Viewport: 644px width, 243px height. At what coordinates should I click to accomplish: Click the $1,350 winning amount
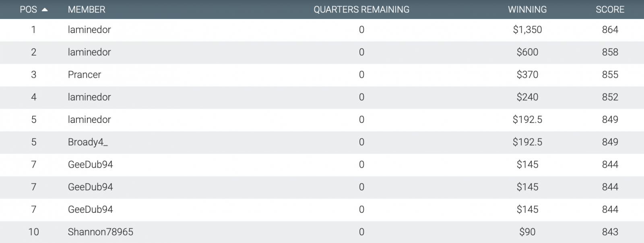527,30
